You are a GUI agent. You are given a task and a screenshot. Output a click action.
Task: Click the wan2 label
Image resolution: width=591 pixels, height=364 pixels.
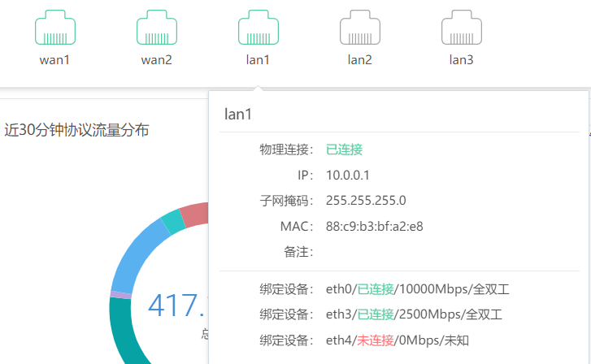pos(156,60)
